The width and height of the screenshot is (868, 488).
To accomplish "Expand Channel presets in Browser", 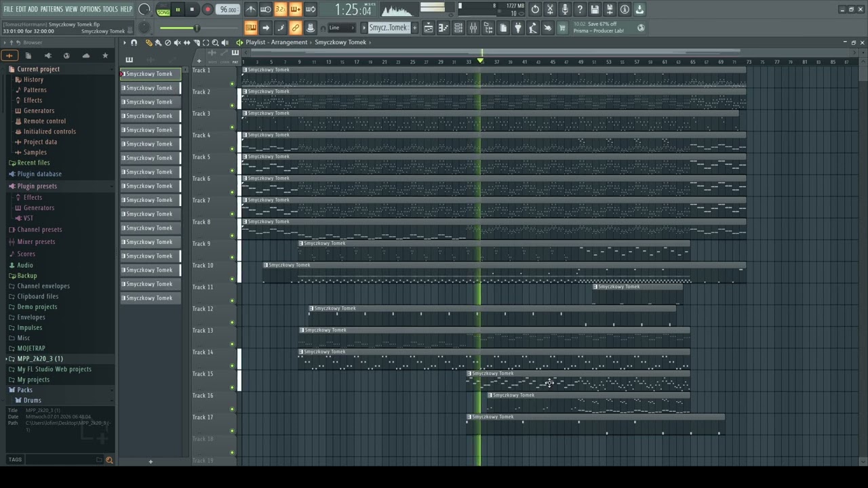I will click(x=39, y=230).
